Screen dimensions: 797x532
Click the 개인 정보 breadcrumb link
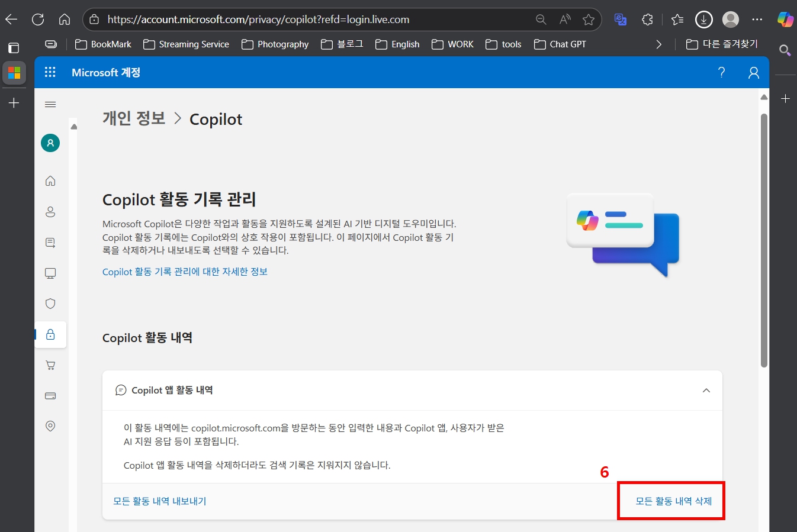pyautogui.click(x=134, y=118)
